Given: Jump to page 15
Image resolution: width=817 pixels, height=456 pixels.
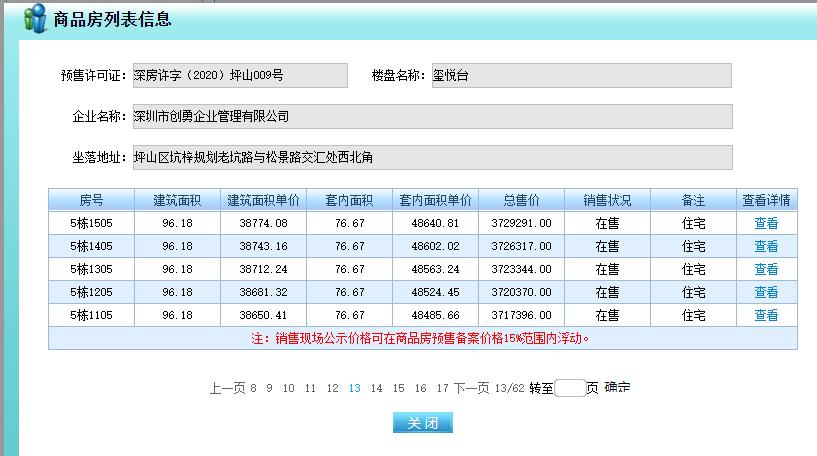Looking at the screenshot, I should tap(399, 388).
